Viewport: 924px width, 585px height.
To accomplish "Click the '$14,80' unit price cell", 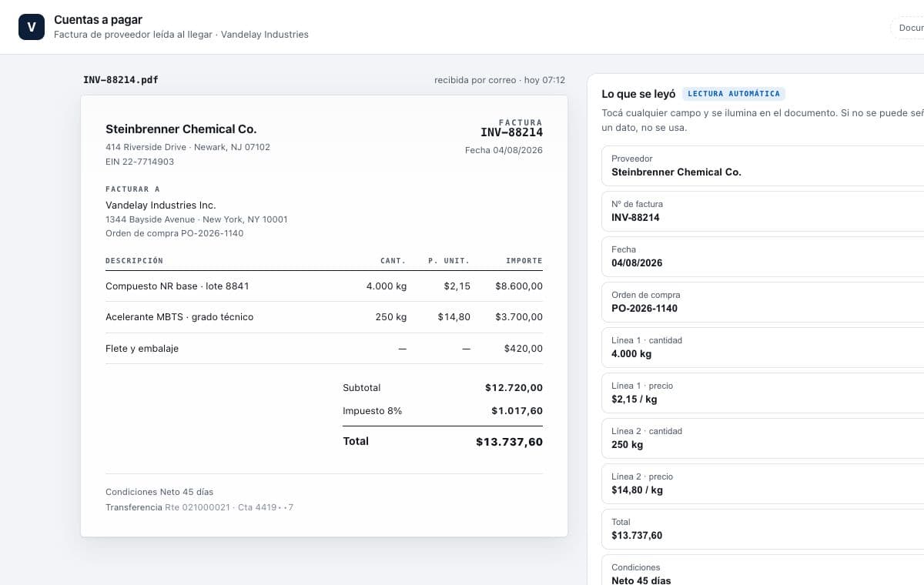I will pyautogui.click(x=454, y=317).
